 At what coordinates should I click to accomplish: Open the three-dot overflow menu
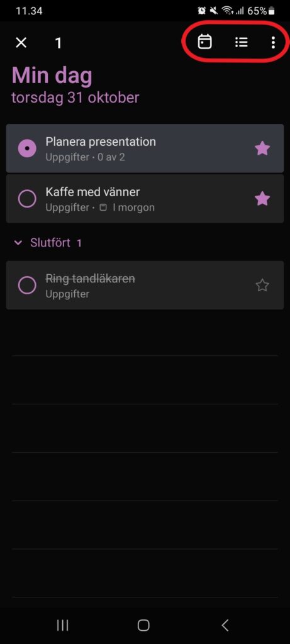click(273, 43)
